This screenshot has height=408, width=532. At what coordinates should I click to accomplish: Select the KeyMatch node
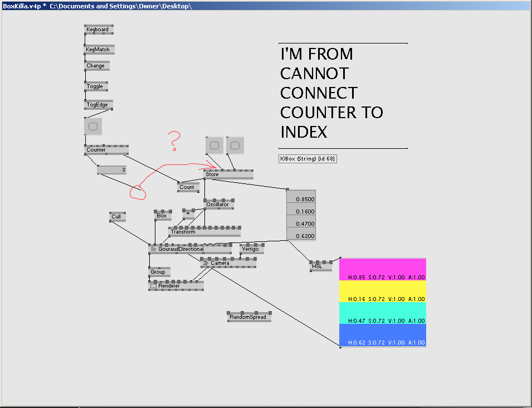[x=99, y=50]
